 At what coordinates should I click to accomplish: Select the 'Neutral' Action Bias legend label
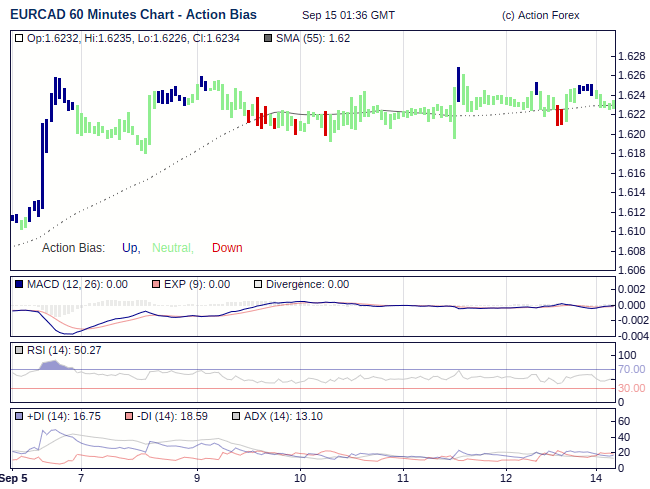point(171,248)
